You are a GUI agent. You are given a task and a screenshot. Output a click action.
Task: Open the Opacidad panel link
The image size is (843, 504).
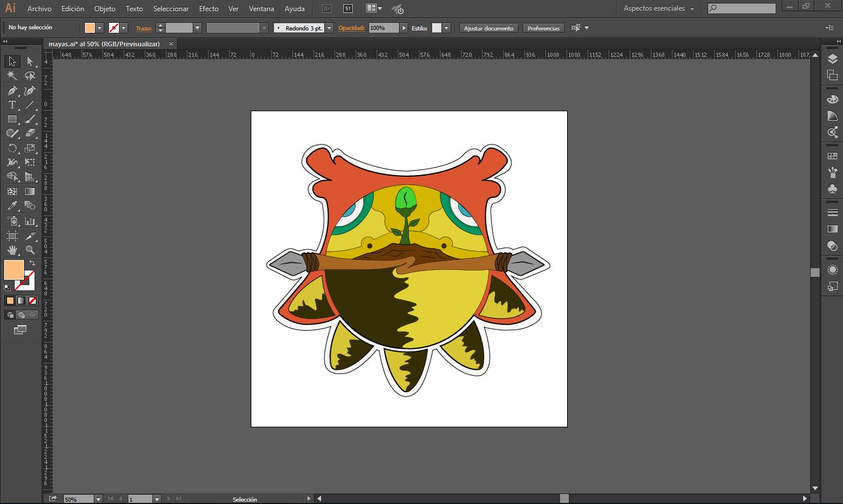(351, 28)
